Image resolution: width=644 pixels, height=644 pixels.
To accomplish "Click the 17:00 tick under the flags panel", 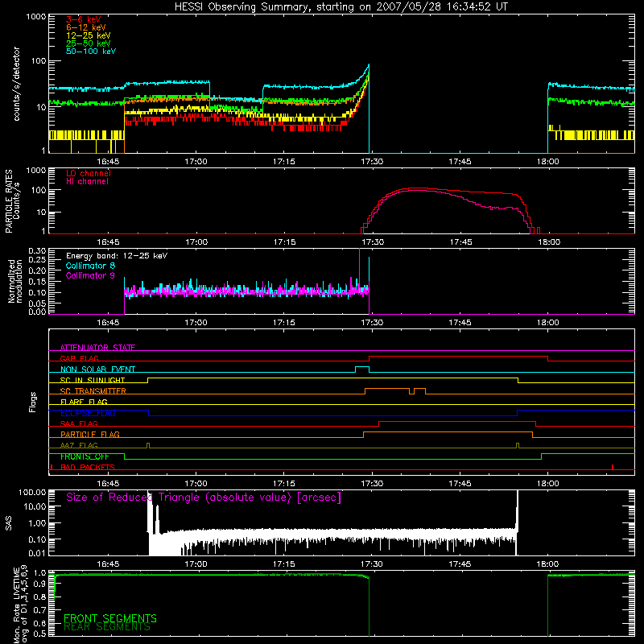I will pos(196,484).
